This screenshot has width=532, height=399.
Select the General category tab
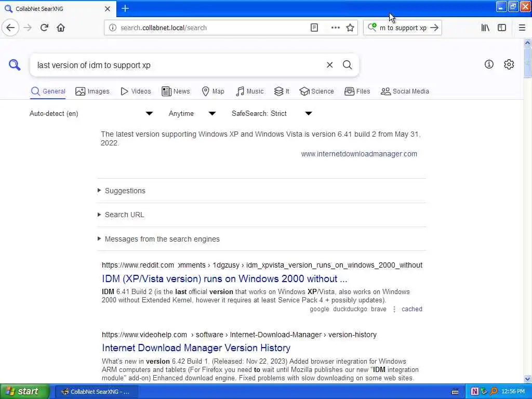48,91
